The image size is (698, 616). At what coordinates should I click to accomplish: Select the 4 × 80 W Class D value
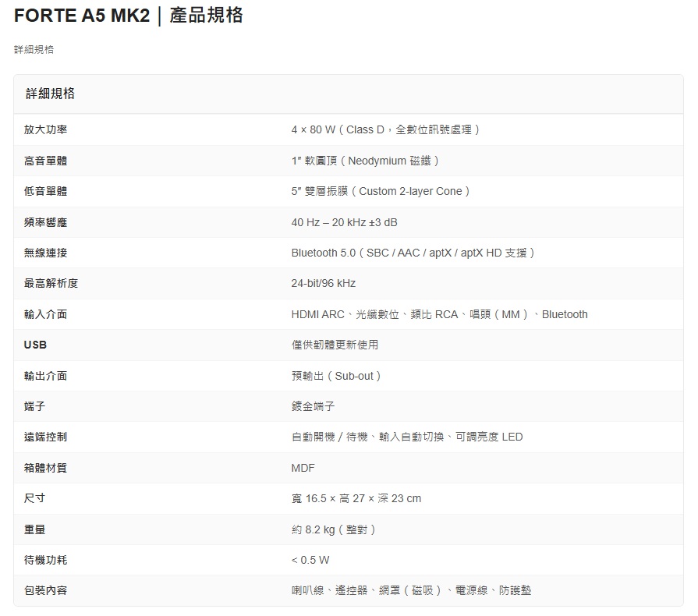coord(386,129)
